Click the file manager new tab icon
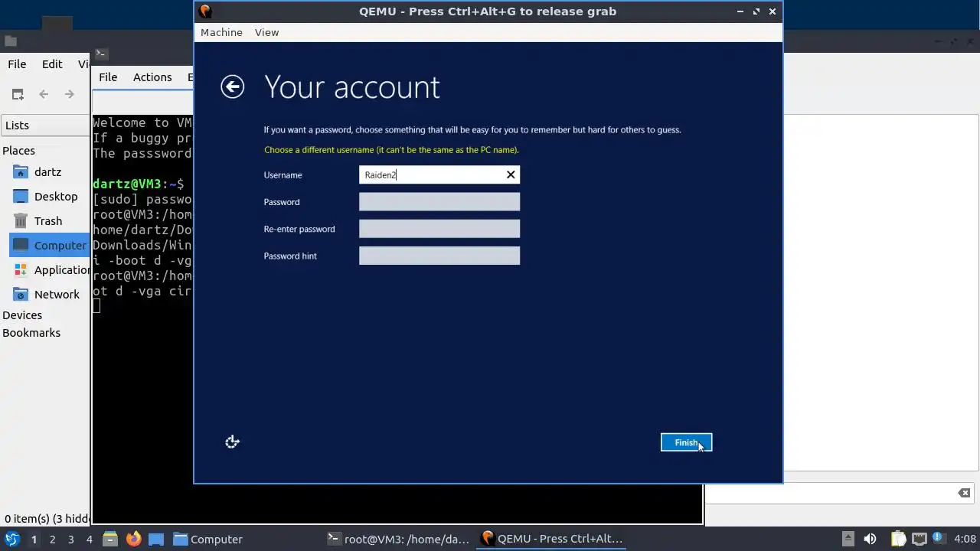The height and width of the screenshot is (551, 980). [18, 94]
